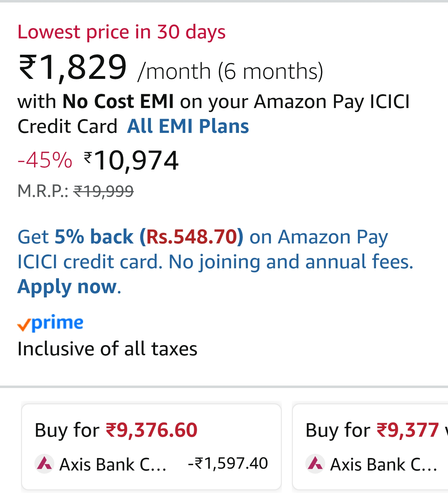Tap Axis Bank C… label in first card

pos(113,464)
